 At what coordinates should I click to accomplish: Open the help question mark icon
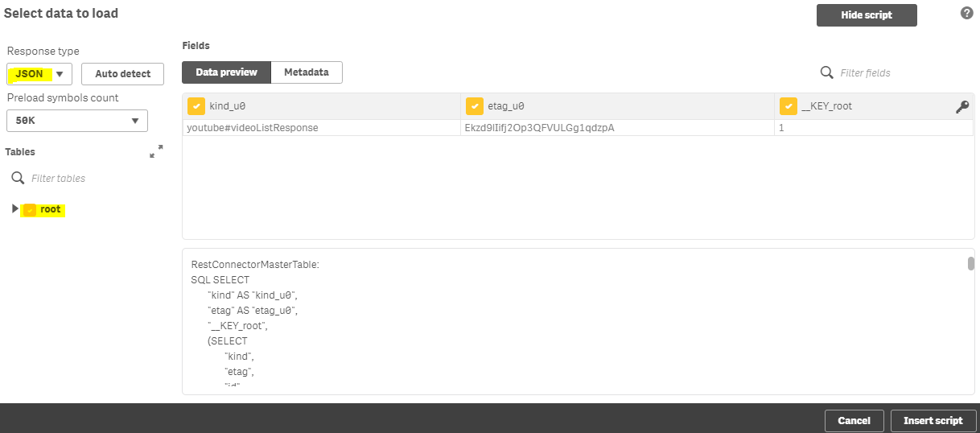click(967, 14)
